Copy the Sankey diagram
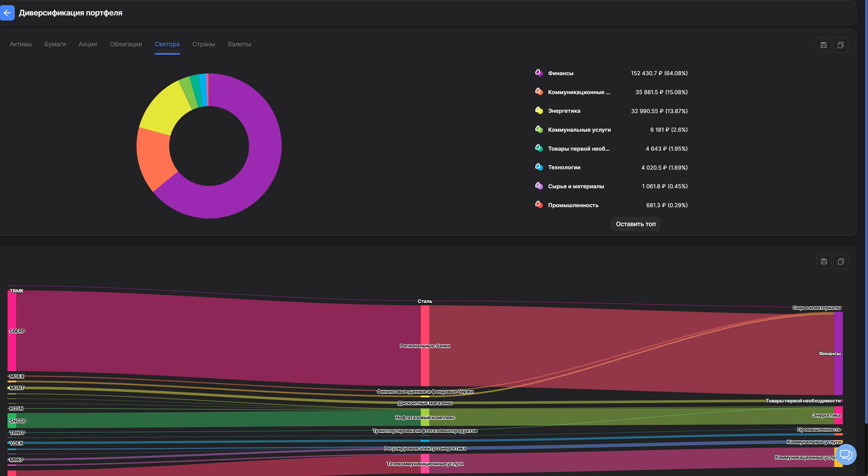868x476 pixels. 841,261
